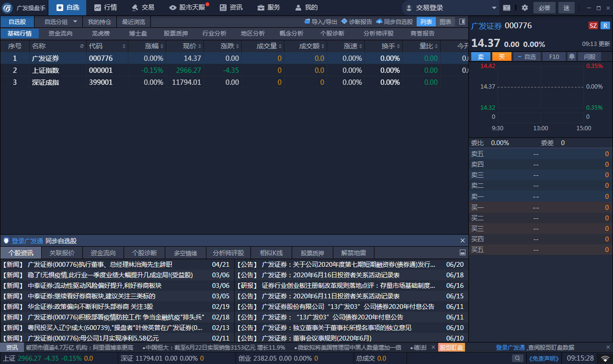Switch to the 龙虎榜 tab

point(101,34)
